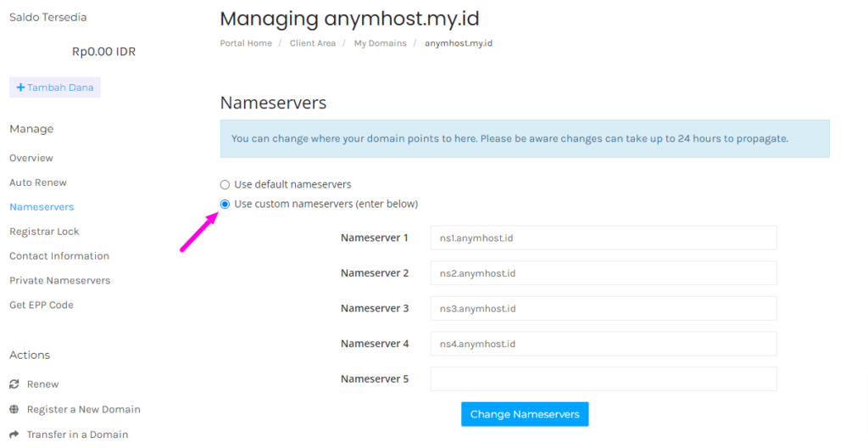Image resolution: width=868 pixels, height=448 pixels.
Task: Open Contact Information page
Action: click(59, 256)
